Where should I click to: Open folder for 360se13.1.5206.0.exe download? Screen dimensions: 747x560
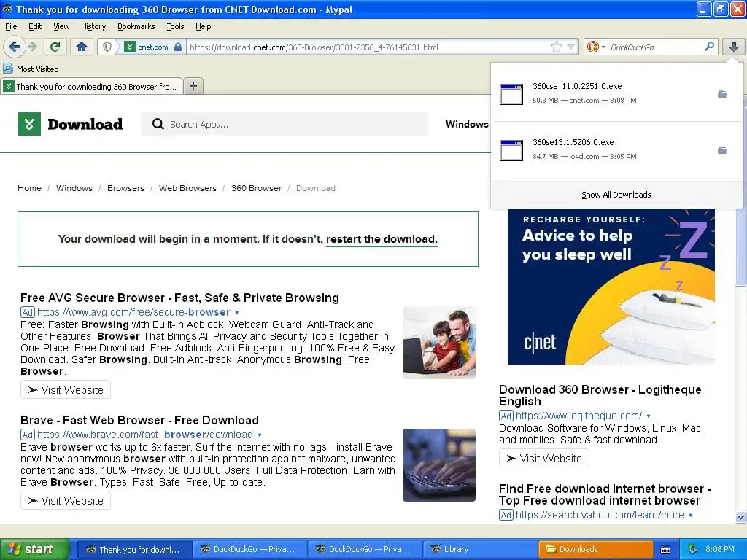point(722,150)
